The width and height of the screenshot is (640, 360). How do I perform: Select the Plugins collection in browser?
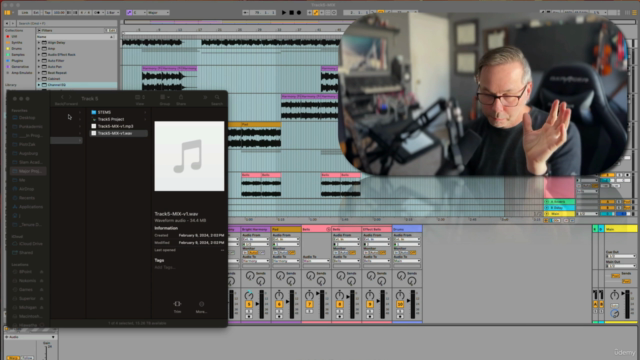click(17, 61)
